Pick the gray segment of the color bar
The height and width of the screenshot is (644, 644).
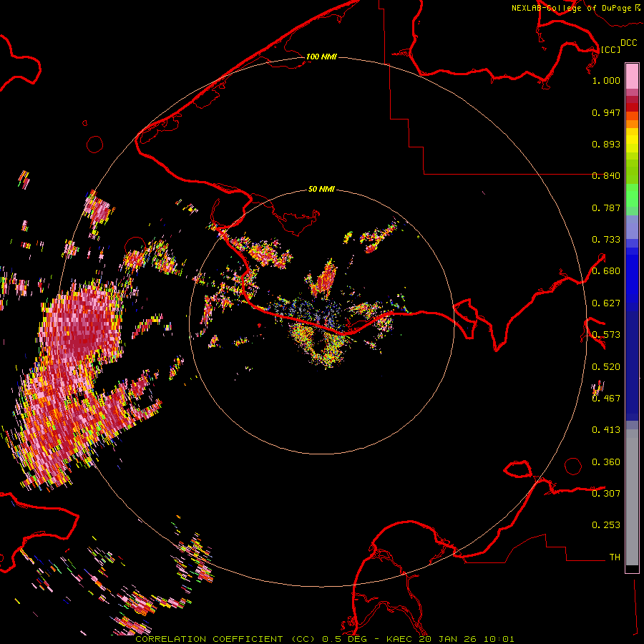click(x=632, y=497)
